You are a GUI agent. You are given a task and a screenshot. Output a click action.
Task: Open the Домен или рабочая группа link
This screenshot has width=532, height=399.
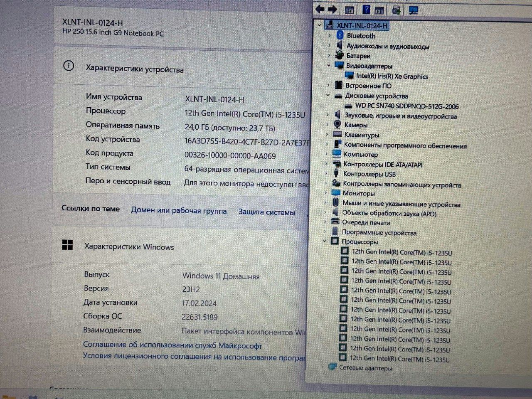click(x=179, y=211)
